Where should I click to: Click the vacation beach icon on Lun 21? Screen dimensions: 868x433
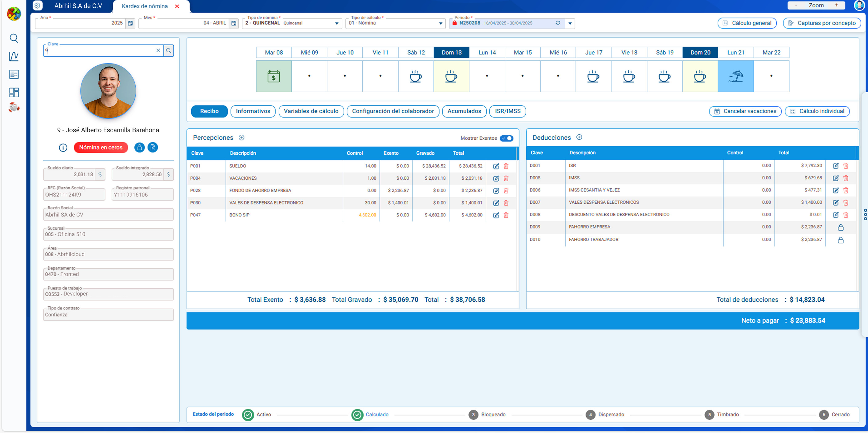click(735, 76)
